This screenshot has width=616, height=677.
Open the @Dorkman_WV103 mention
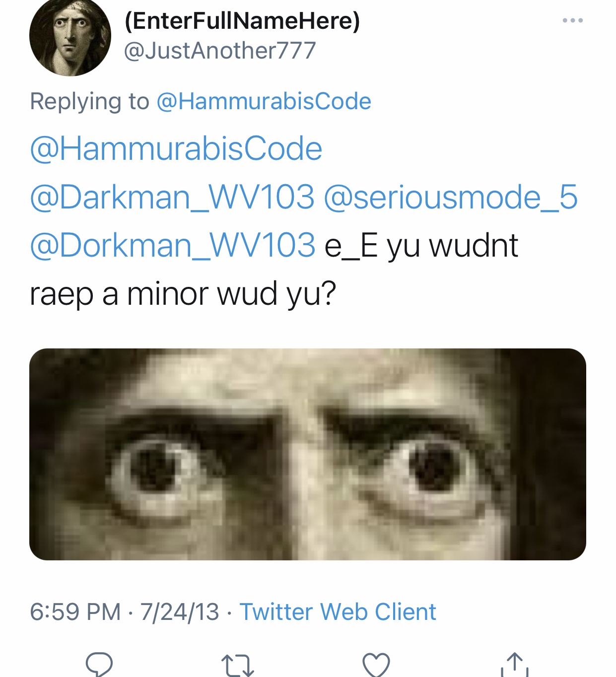coord(173,245)
